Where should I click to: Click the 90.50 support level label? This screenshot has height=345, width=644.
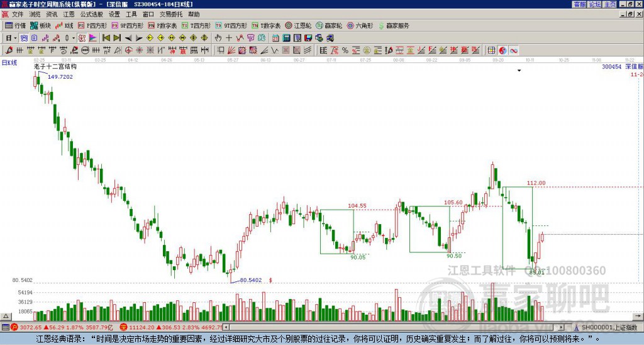(454, 256)
